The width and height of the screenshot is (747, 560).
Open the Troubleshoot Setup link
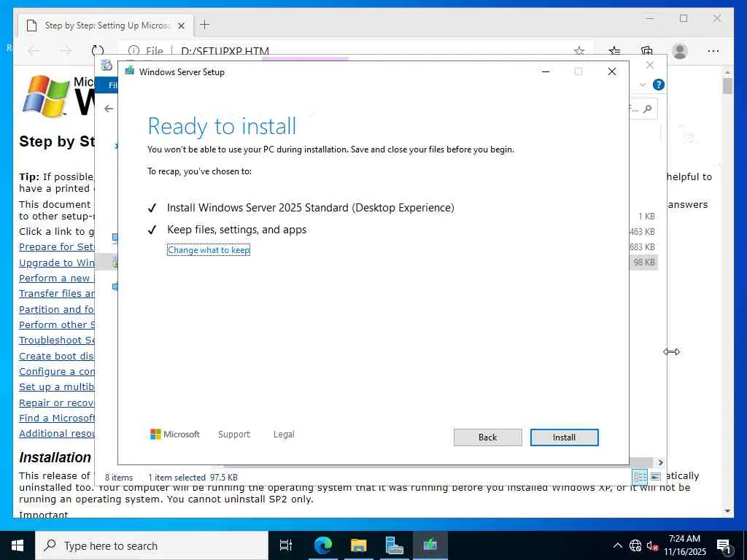pos(57,340)
